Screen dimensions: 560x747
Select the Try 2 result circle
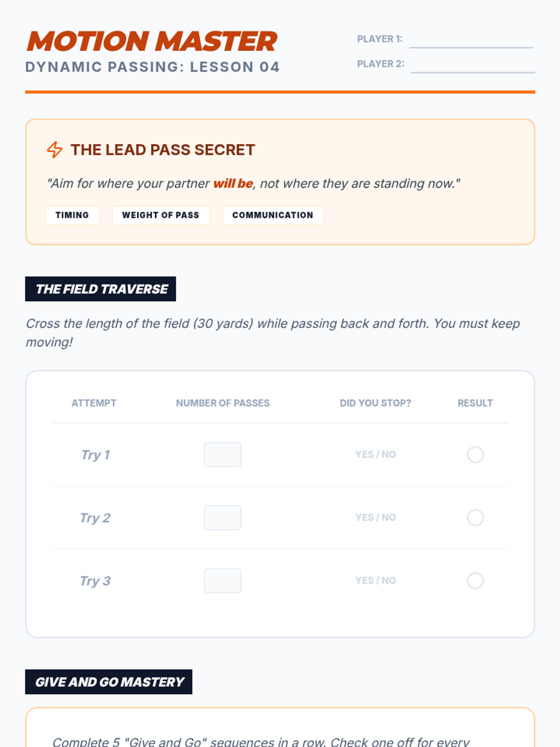coord(475,518)
